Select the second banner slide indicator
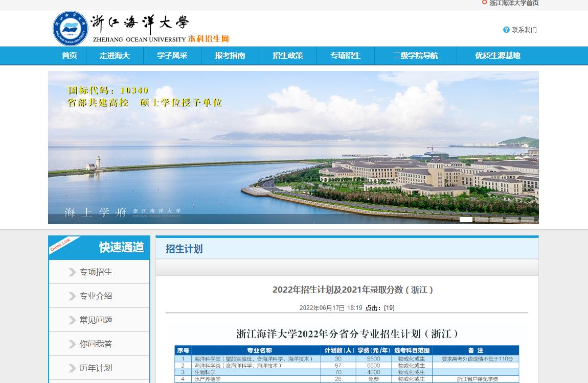Image resolution: width=588 pixels, height=383 pixels. (481, 220)
